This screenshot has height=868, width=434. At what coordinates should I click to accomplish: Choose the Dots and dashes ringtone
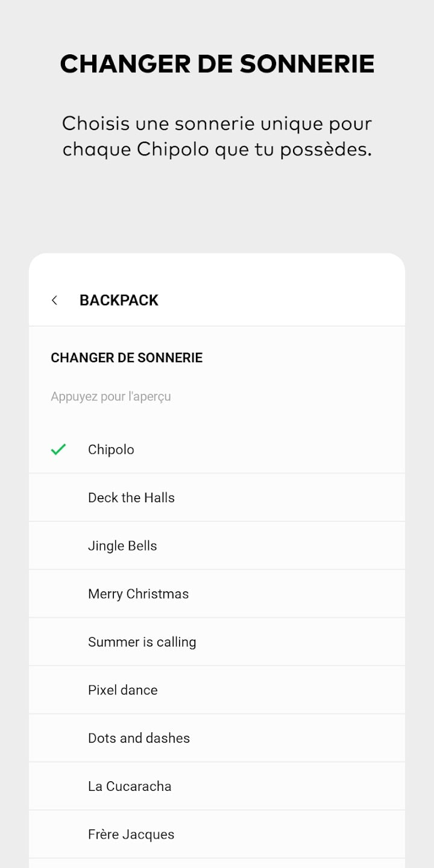pyautogui.click(x=139, y=739)
